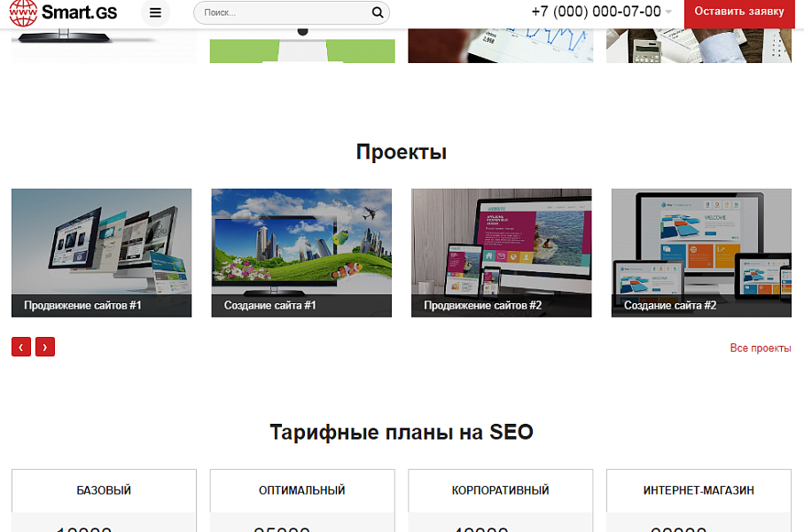The width and height of the screenshot is (804, 532).
Task: Click the next slide arrow in Проекты
Action: click(45, 347)
